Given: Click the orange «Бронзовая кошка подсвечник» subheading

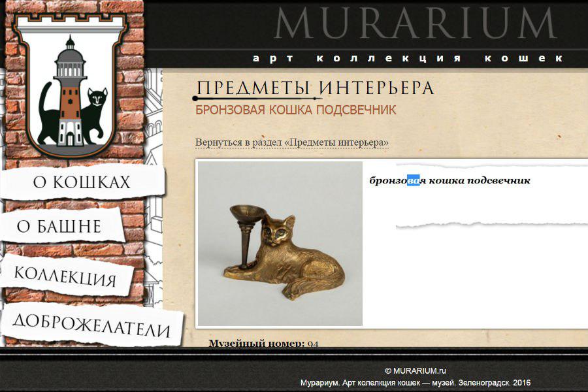Looking at the screenshot, I should point(295,109).
